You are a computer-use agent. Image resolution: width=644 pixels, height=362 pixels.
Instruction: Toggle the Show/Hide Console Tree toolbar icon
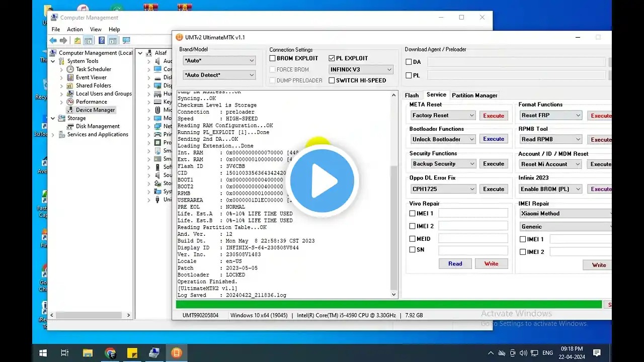point(88,41)
